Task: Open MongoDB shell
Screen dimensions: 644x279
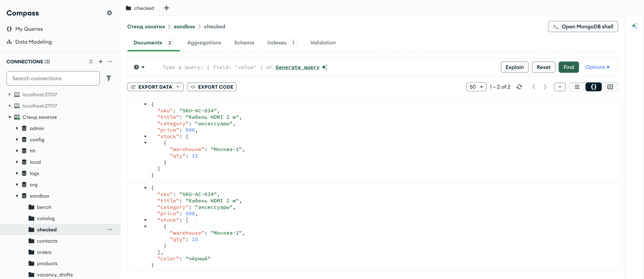Action: pyautogui.click(x=583, y=27)
